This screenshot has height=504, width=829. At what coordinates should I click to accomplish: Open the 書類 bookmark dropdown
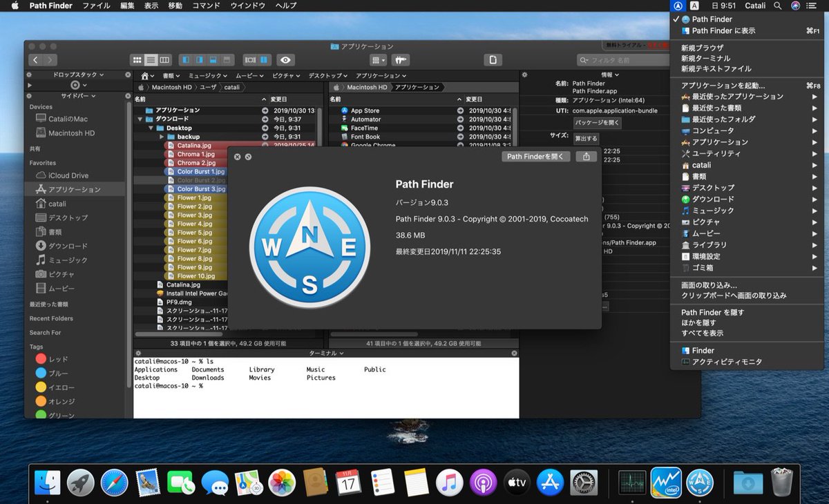(x=171, y=75)
